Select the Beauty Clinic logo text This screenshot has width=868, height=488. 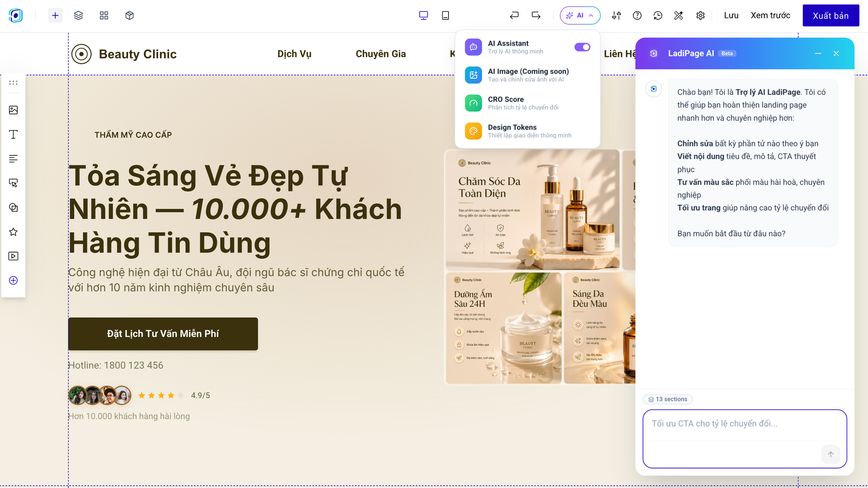tap(137, 54)
